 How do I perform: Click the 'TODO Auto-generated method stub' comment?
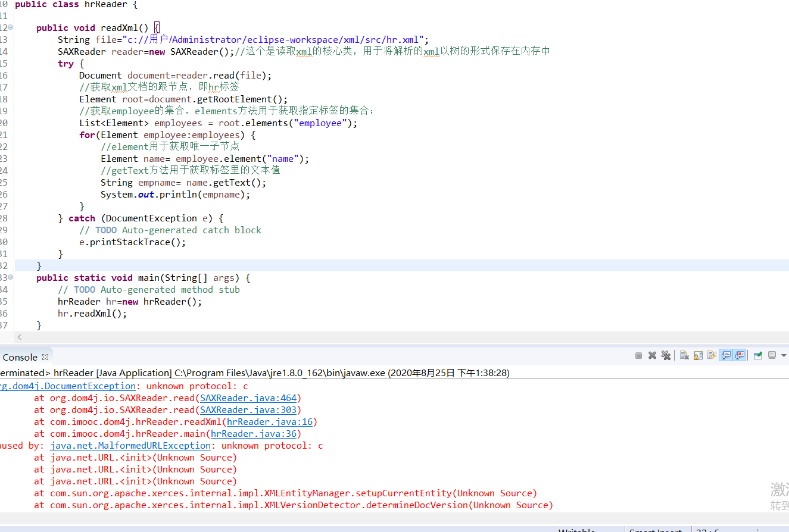pos(149,289)
